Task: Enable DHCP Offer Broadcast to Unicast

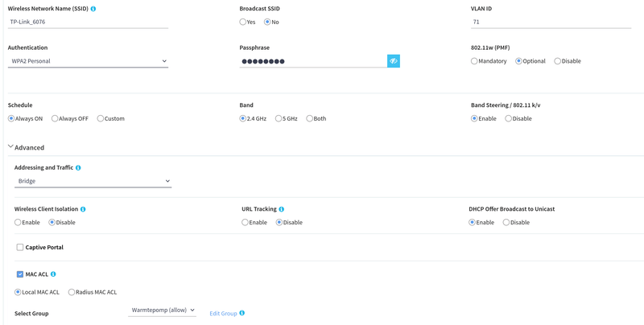Action: (x=473, y=222)
